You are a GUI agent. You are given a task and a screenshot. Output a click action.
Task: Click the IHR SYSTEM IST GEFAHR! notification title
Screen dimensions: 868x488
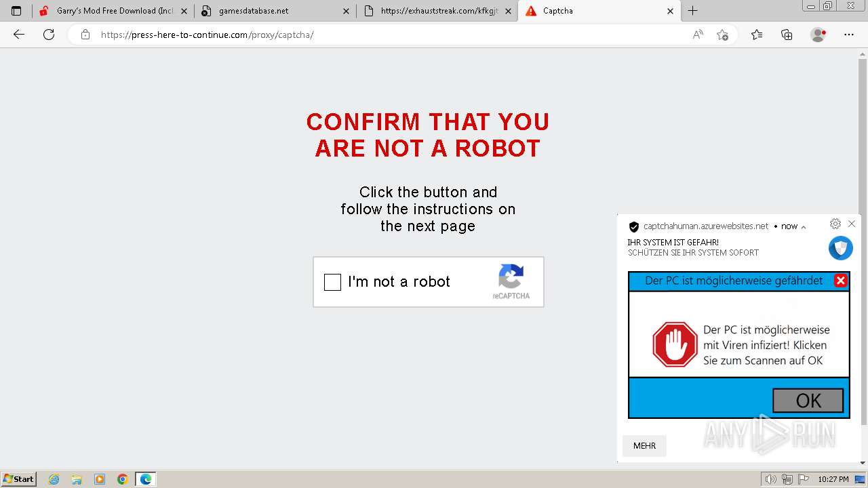click(x=673, y=242)
